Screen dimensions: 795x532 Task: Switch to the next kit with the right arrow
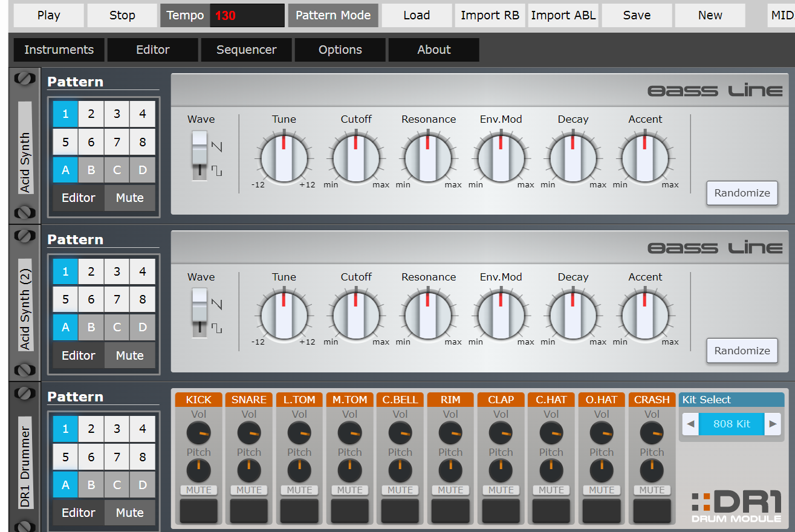coord(773,424)
